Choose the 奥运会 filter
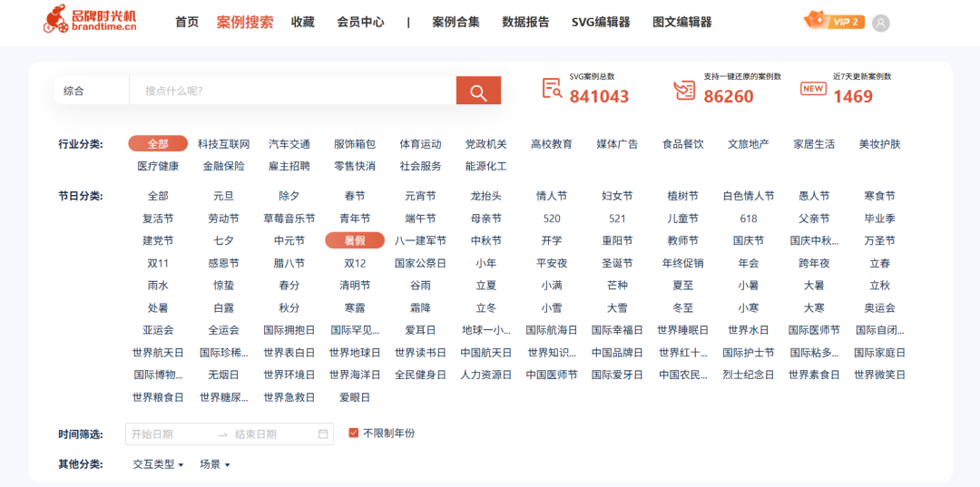Viewport: 980px width, 487px height. tap(880, 307)
